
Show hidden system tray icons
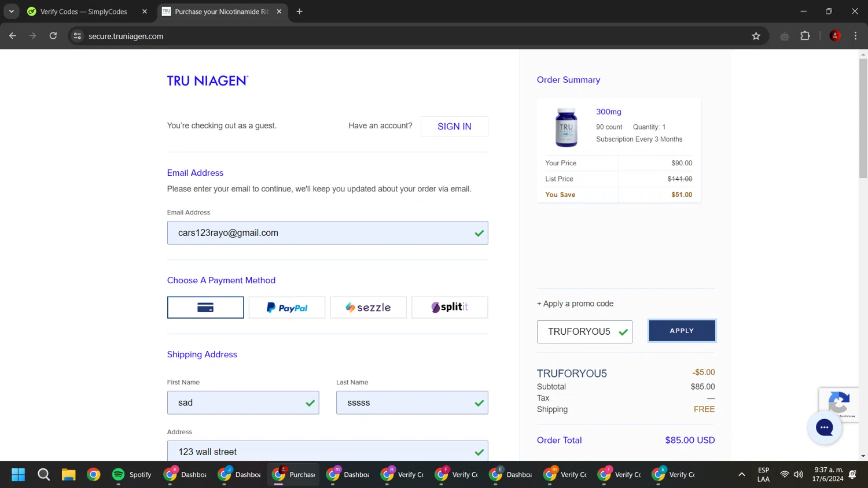(x=741, y=475)
